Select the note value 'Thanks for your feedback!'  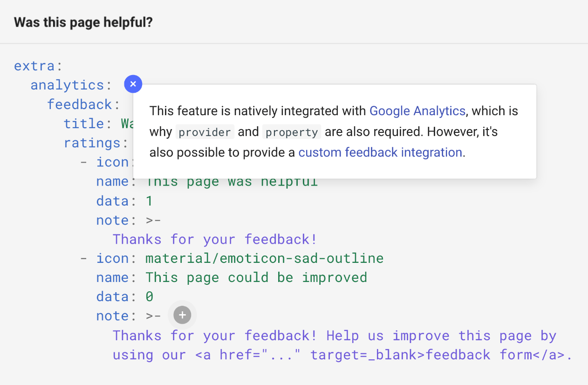(214, 239)
